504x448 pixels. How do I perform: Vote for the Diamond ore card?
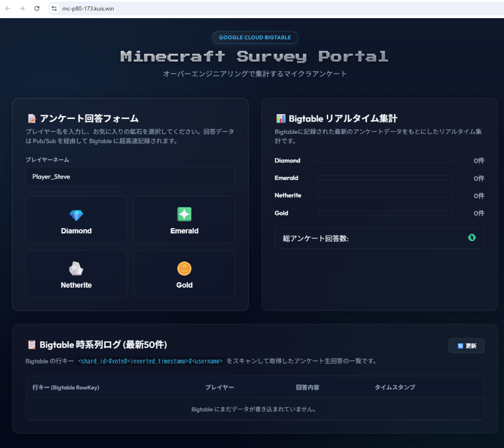click(x=76, y=220)
